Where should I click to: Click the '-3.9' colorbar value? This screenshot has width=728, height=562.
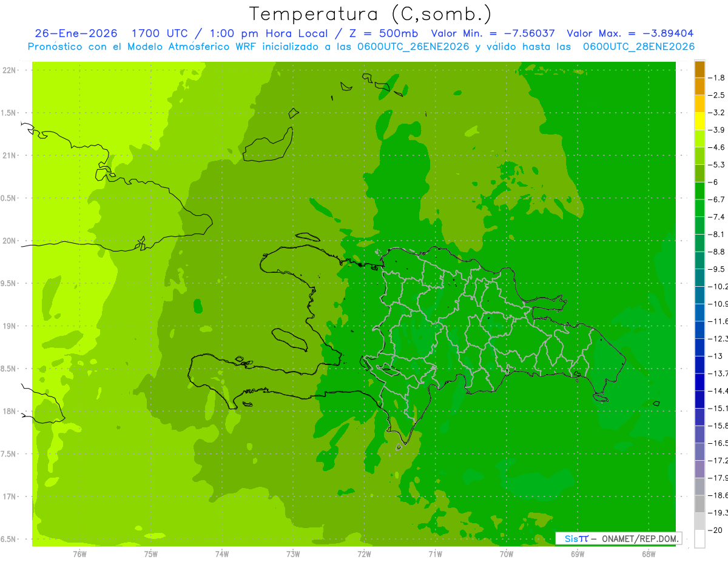point(716,130)
